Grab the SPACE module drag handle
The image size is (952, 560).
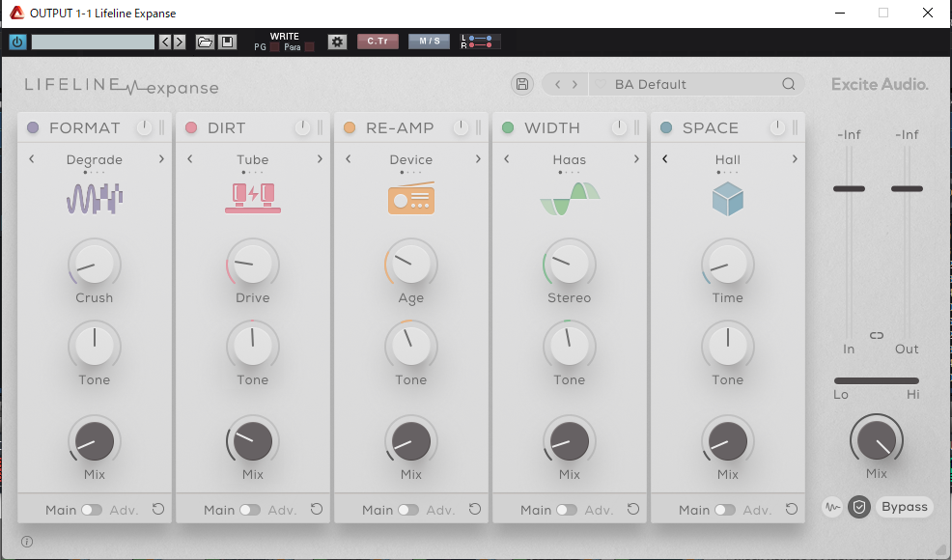(796, 127)
